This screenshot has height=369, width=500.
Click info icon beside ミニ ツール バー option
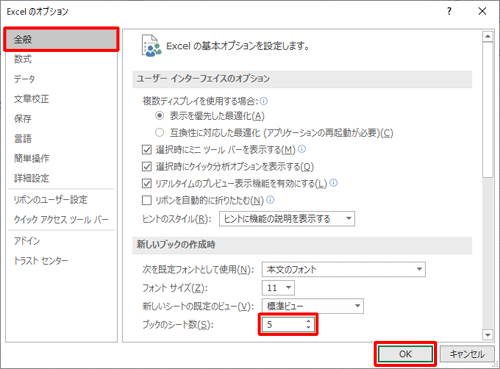[x=302, y=149]
